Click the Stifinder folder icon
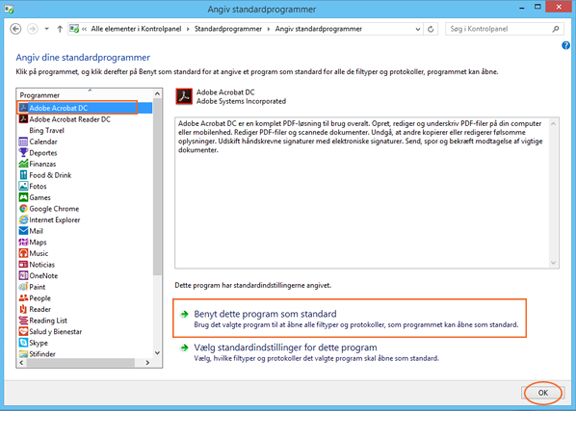 [23, 354]
